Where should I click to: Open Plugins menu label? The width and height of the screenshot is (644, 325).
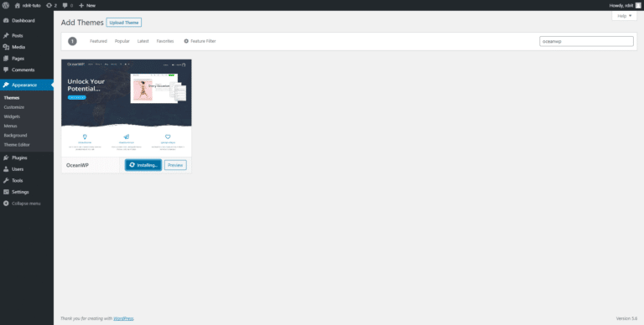click(x=19, y=157)
